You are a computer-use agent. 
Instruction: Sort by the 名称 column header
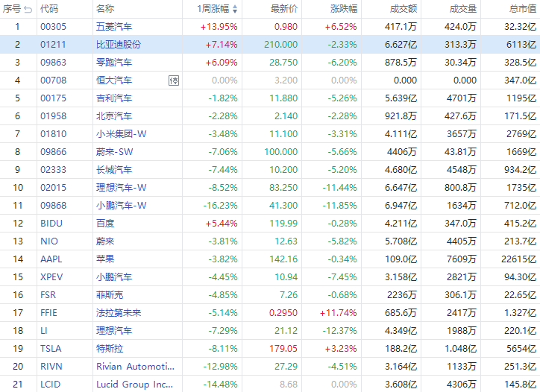click(105, 9)
